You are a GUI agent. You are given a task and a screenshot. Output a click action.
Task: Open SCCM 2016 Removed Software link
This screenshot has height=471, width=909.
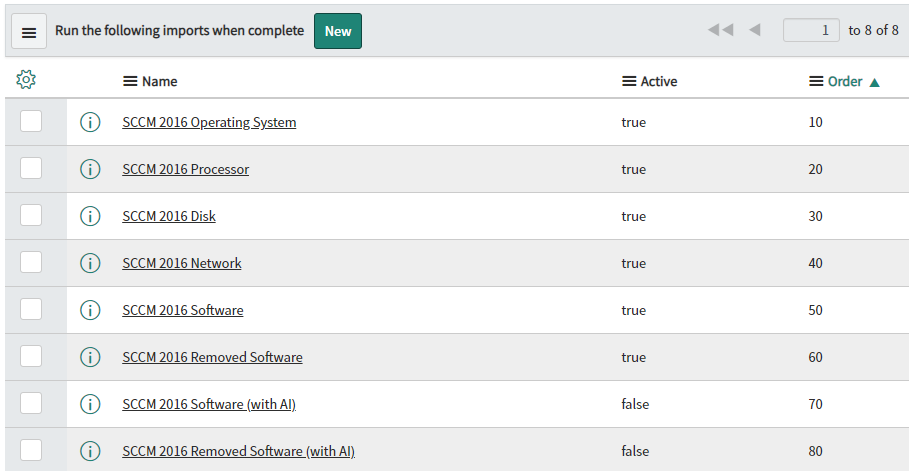[212, 357]
